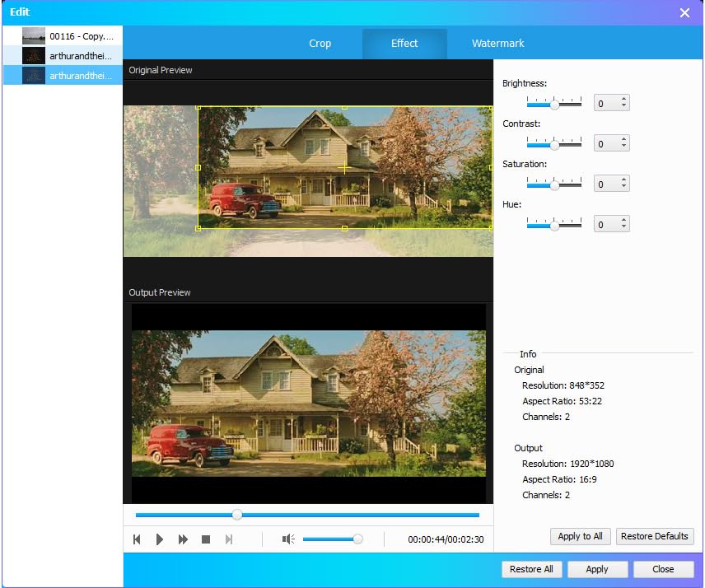Play the video preview
705x588 pixels.
point(160,539)
